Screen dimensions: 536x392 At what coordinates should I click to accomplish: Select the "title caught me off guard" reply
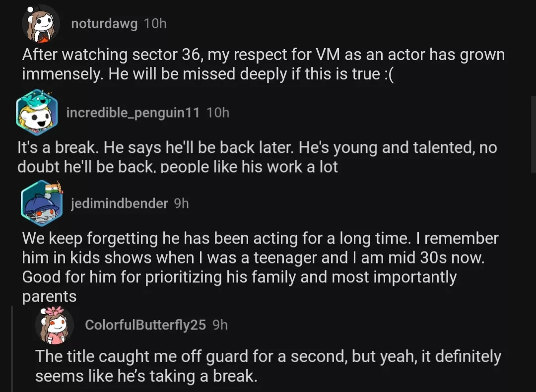tap(268, 366)
